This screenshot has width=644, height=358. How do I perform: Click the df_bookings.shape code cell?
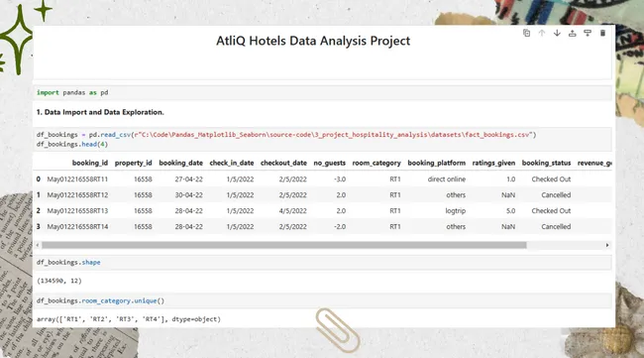pos(322,262)
